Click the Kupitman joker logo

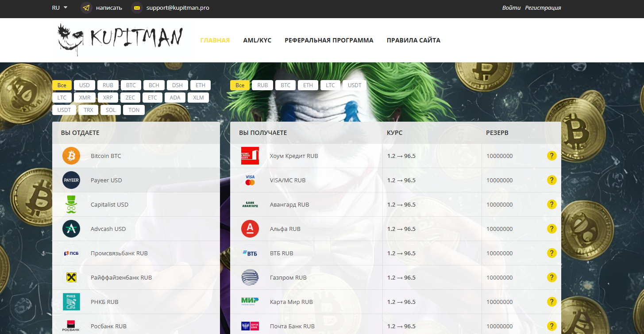[120, 40]
